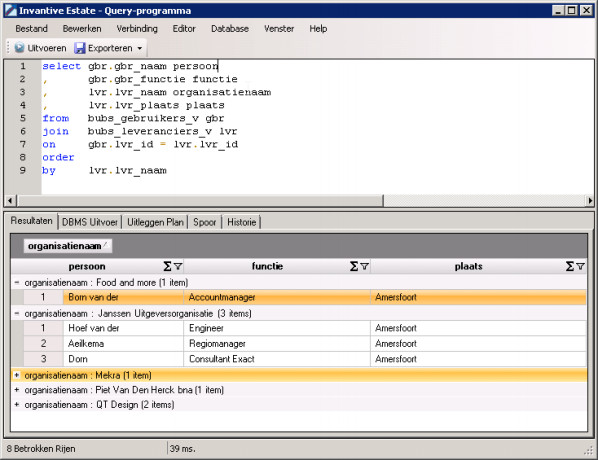Click the Uitvoeren run icon
The image size is (598, 460).
19,48
